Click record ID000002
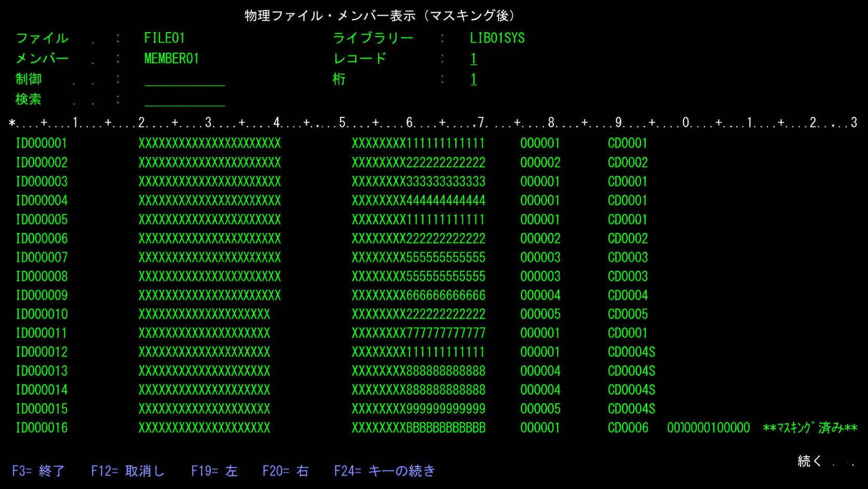Viewport: 868px width, 489px height. [x=42, y=163]
